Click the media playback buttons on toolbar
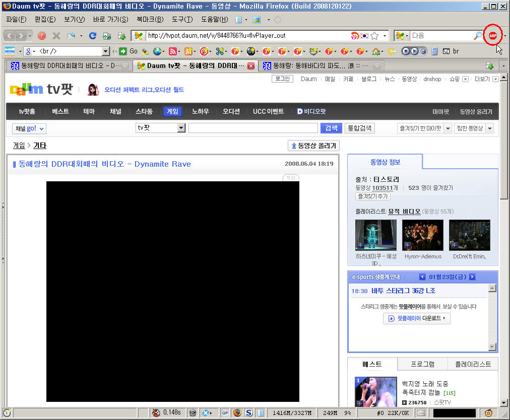Image resolution: width=510 pixels, height=420 pixels. tap(414, 51)
